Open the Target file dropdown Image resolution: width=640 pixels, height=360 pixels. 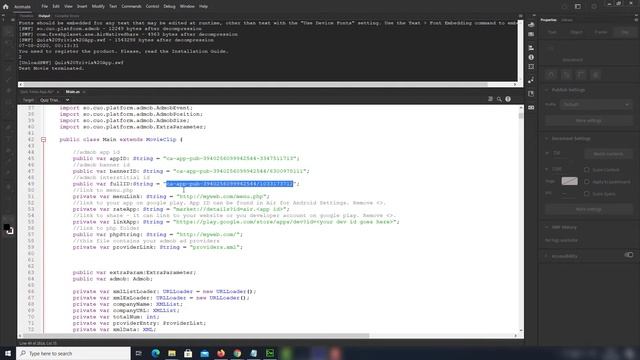55,100
